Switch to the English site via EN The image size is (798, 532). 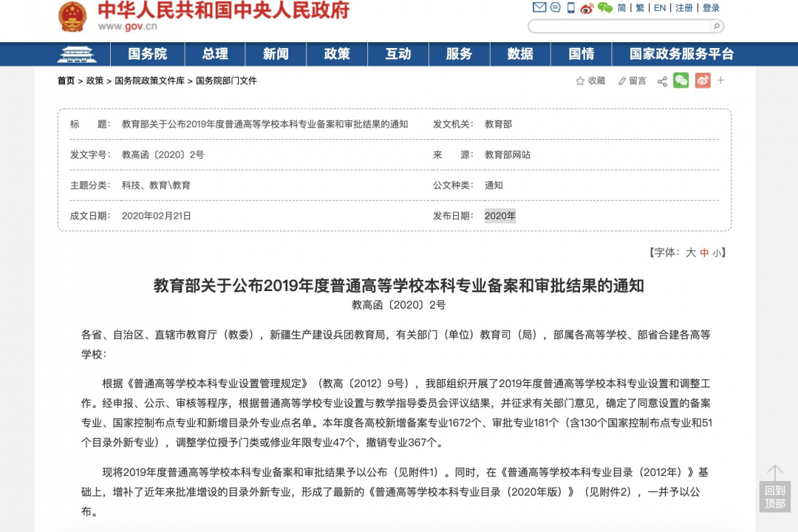point(660,8)
